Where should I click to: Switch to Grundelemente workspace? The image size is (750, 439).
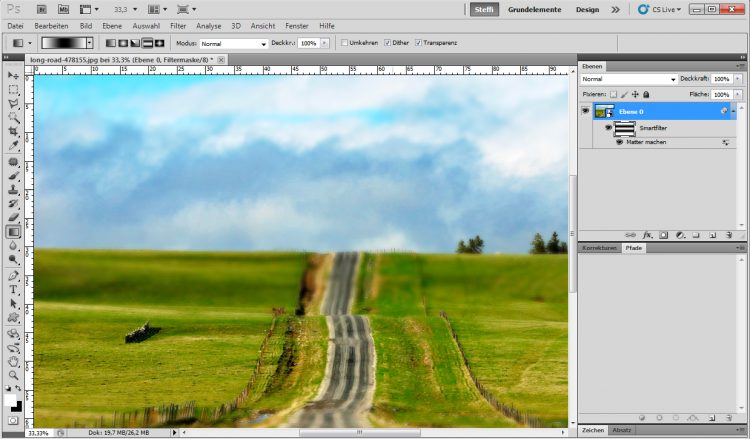tap(535, 10)
